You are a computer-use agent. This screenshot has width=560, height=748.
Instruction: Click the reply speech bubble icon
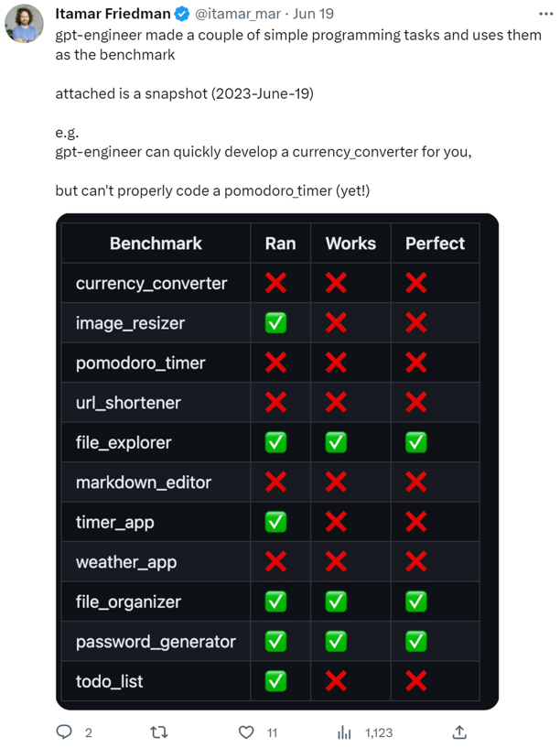click(x=64, y=732)
